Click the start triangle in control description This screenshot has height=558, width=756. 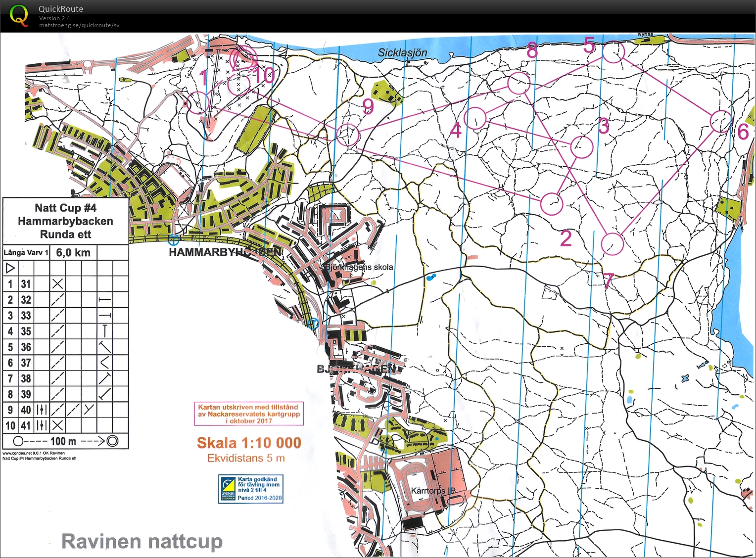tap(10, 268)
